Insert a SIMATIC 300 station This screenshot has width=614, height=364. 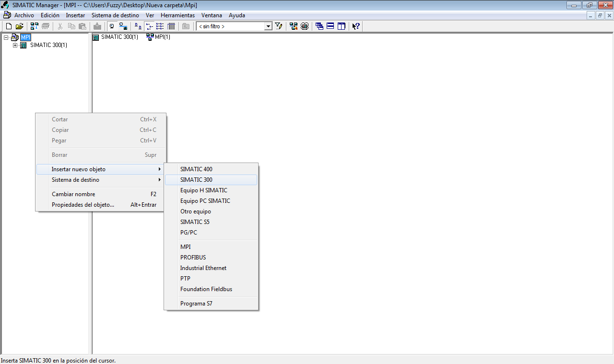(x=211, y=180)
